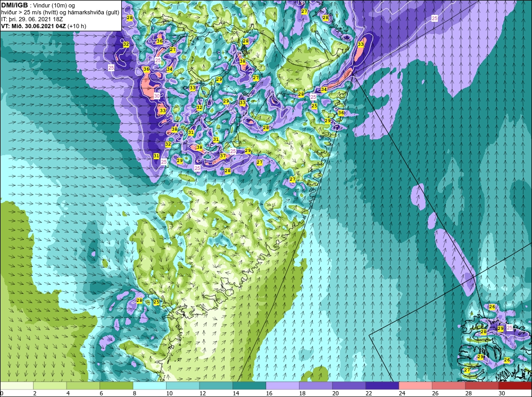Click the light pink 24–26 legend swatch
The image size is (532, 397).
coord(415,386)
